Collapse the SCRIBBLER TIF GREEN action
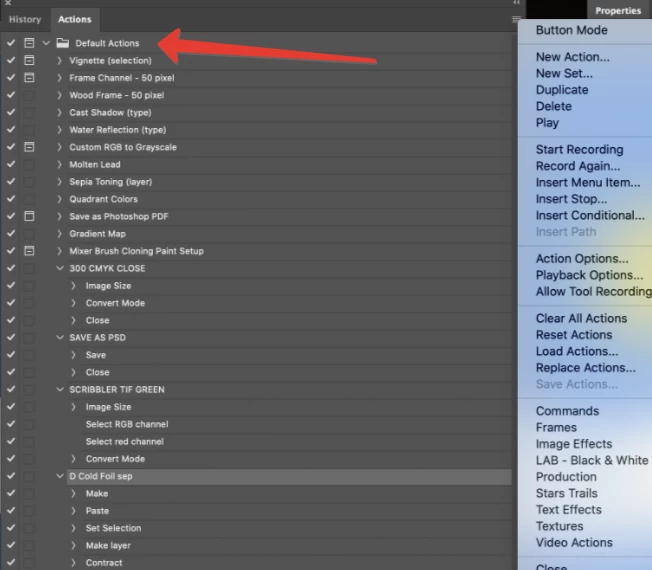Image resolution: width=652 pixels, height=570 pixels. pyautogui.click(x=60, y=389)
